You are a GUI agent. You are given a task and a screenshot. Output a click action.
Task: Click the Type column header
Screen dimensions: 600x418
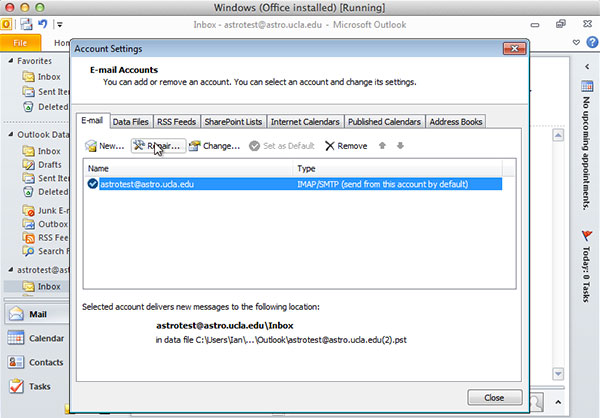pos(398,168)
